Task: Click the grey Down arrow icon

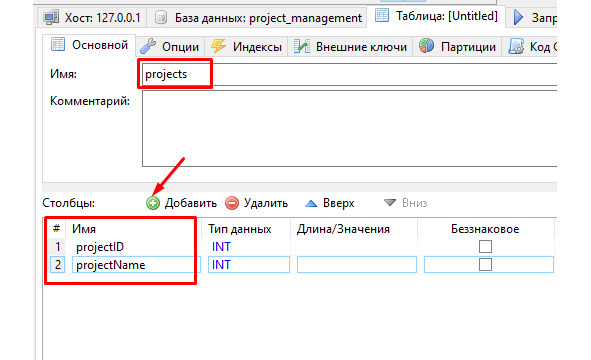Action: tap(390, 203)
